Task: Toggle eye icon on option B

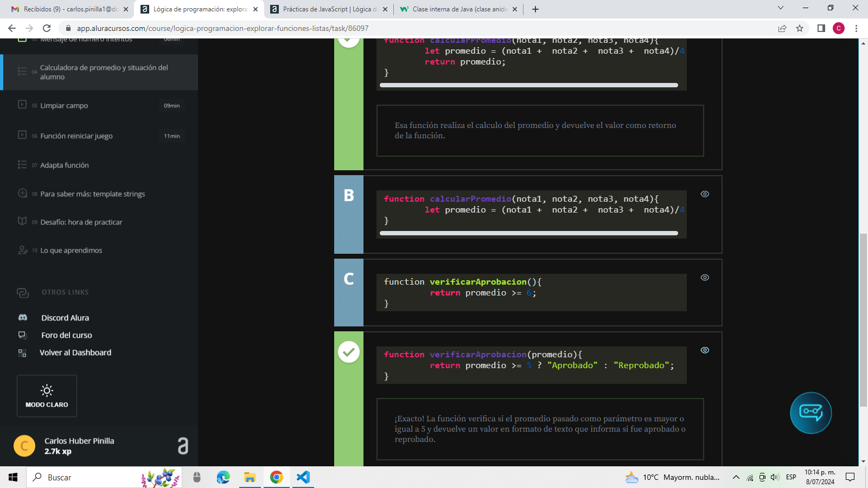Action: click(x=705, y=194)
